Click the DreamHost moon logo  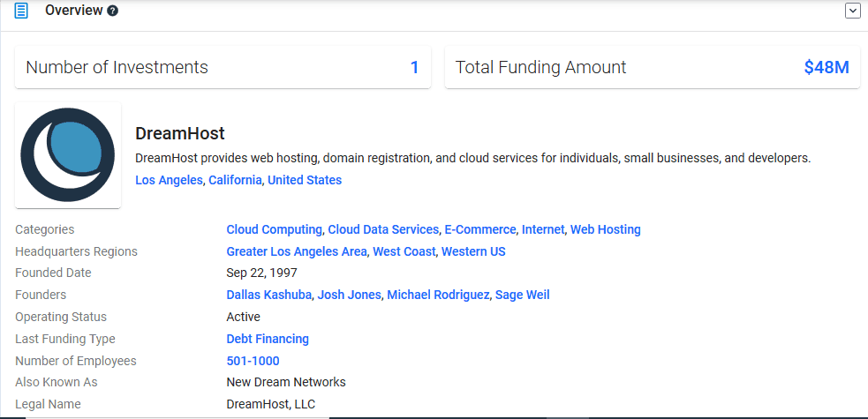click(x=67, y=154)
